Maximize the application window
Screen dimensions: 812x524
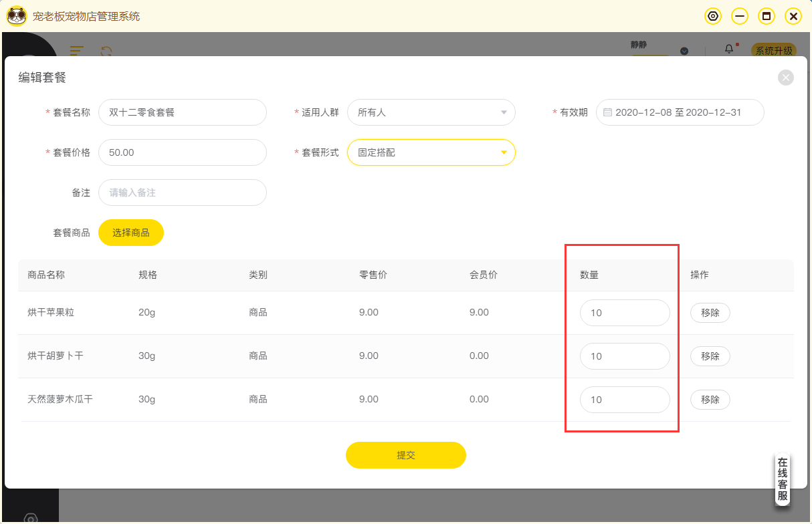pyautogui.click(x=767, y=16)
